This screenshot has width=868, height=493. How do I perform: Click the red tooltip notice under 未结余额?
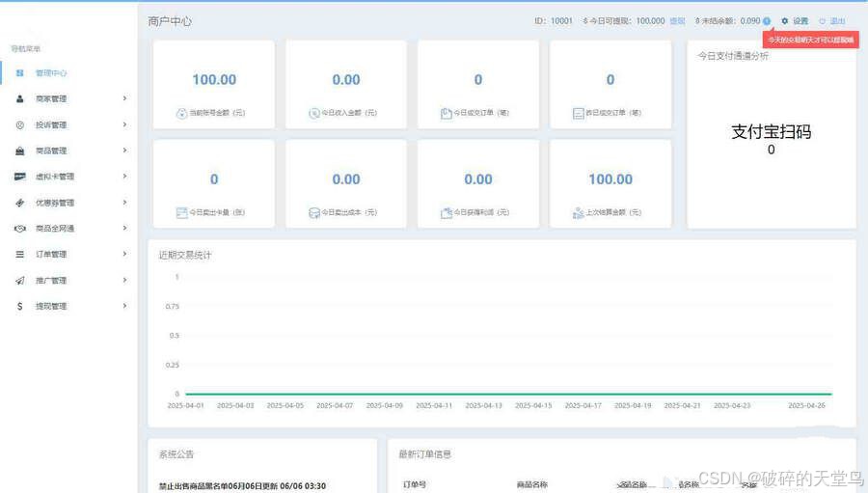[810, 40]
